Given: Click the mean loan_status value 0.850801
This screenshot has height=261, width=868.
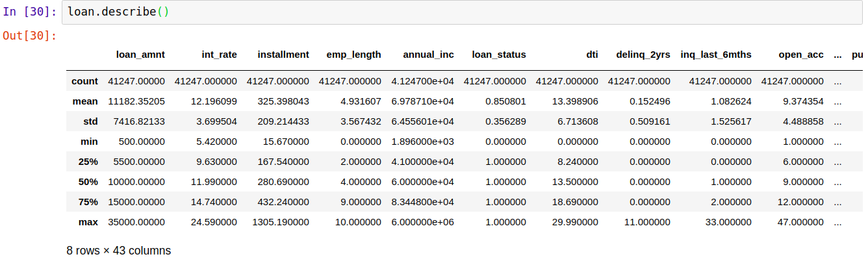Looking at the screenshot, I should tap(507, 101).
